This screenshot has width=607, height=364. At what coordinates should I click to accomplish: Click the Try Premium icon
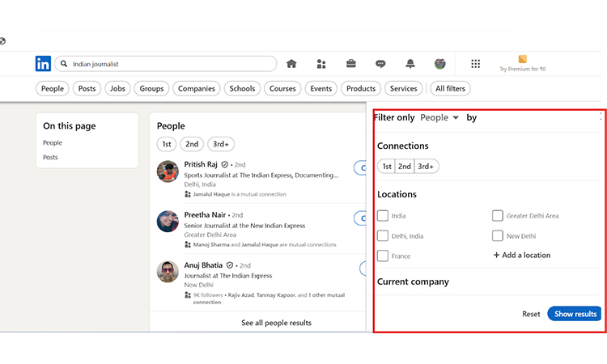click(x=522, y=59)
